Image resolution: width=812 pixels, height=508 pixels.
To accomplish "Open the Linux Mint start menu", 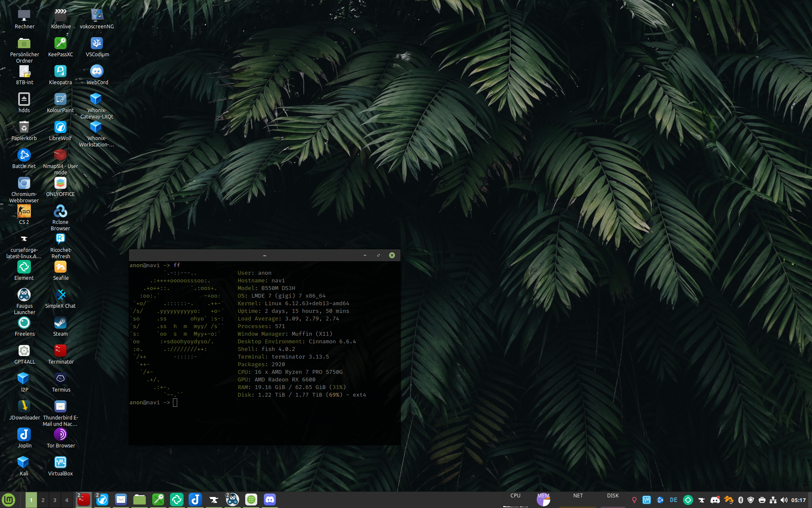I will [x=8, y=500].
